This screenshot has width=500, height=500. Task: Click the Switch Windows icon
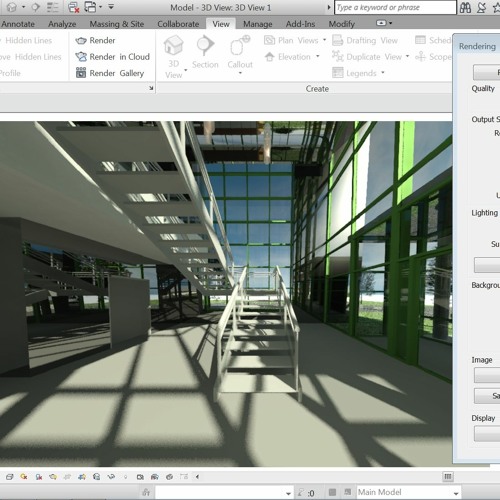coord(90,7)
